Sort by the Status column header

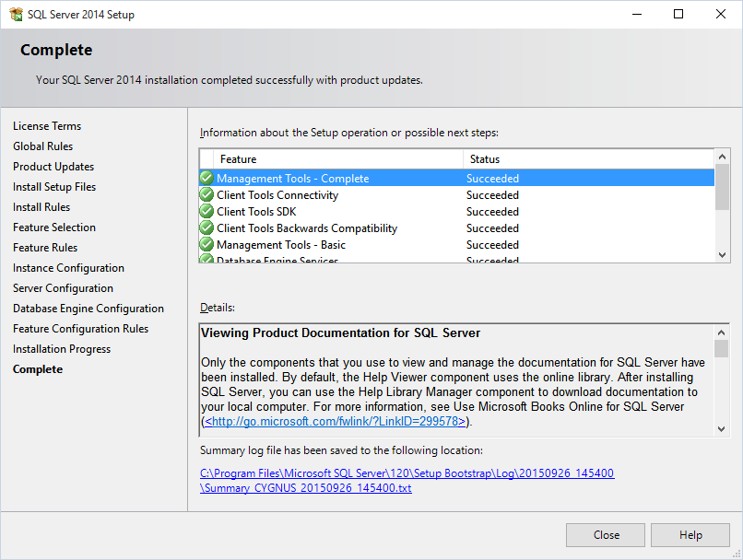click(588, 159)
